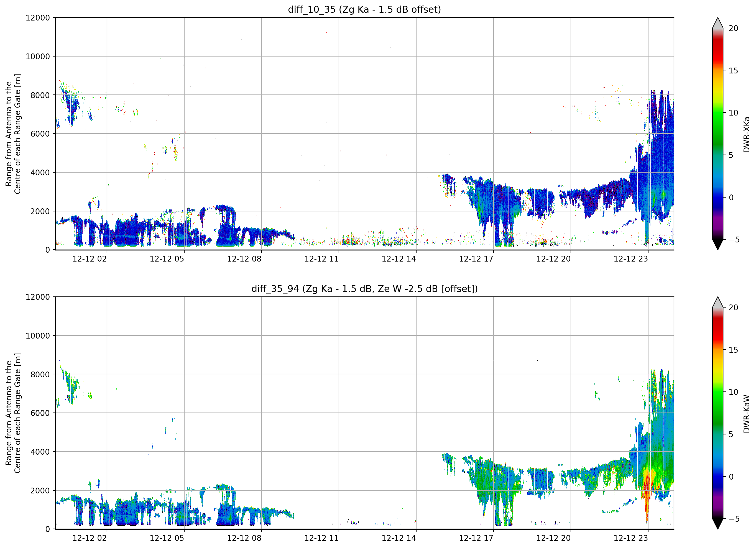Click the top colorbar lower black extend arrow
The width and height of the screenshot is (756, 548).
718,245
